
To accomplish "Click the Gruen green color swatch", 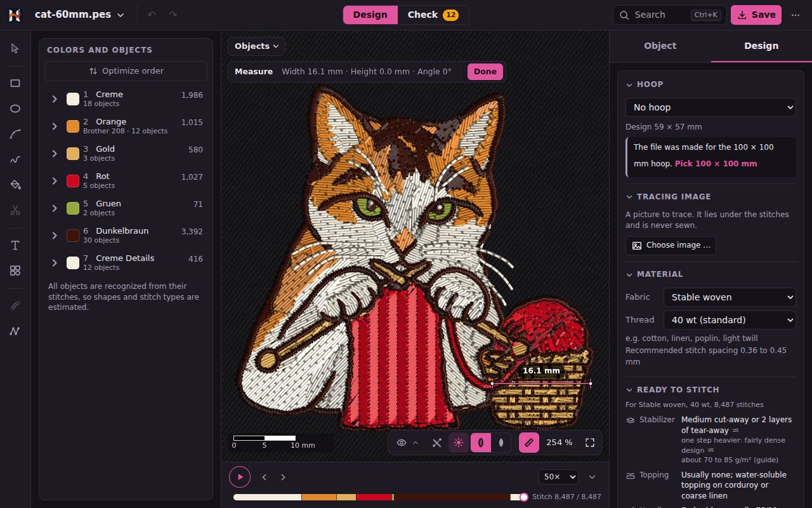I will click(73, 208).
